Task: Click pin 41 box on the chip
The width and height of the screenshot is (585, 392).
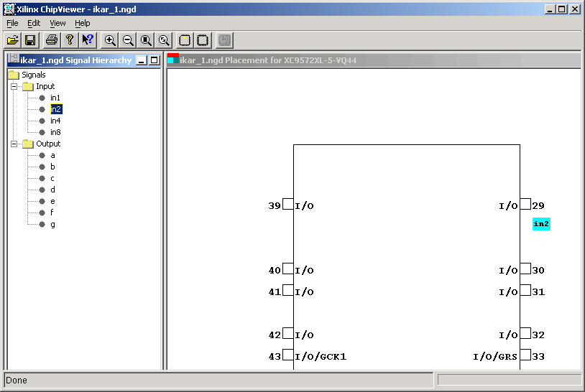Action: click(288, 290)
